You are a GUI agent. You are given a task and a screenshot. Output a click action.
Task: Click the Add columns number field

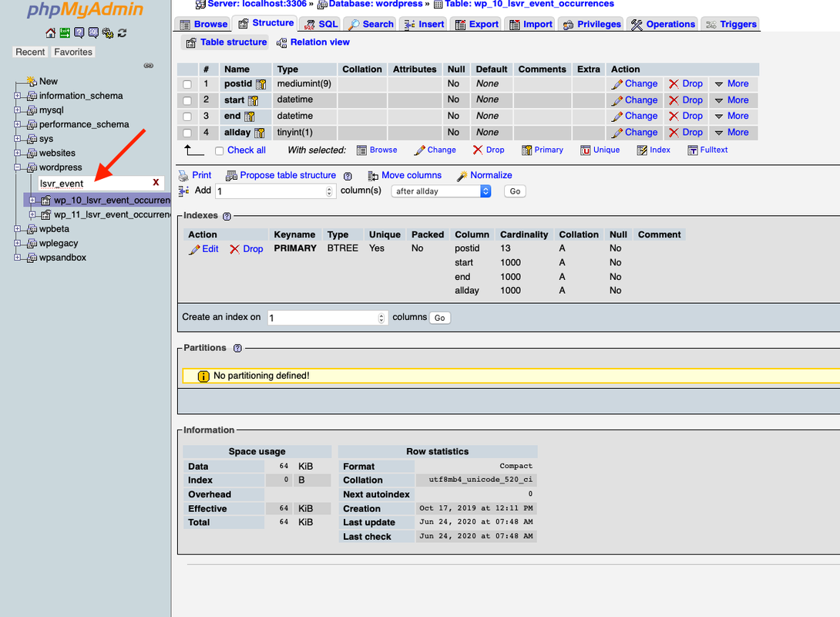tap(275, 191)
